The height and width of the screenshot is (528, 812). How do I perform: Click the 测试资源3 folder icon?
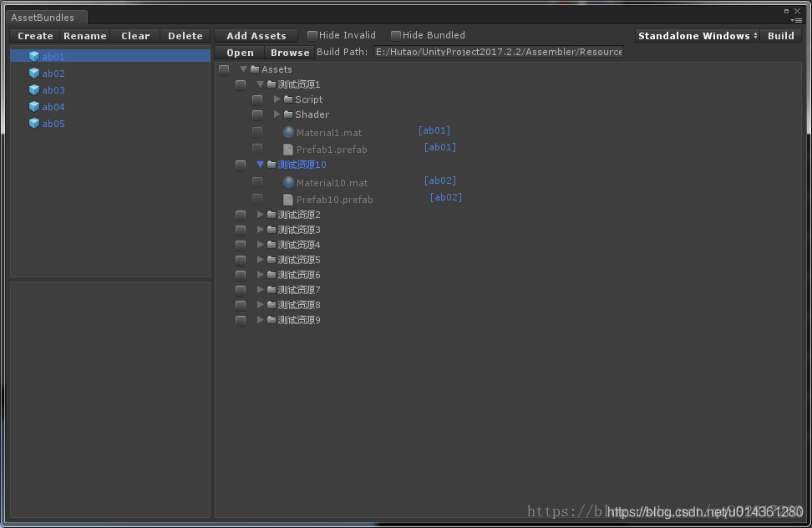[x=272, y=229]
